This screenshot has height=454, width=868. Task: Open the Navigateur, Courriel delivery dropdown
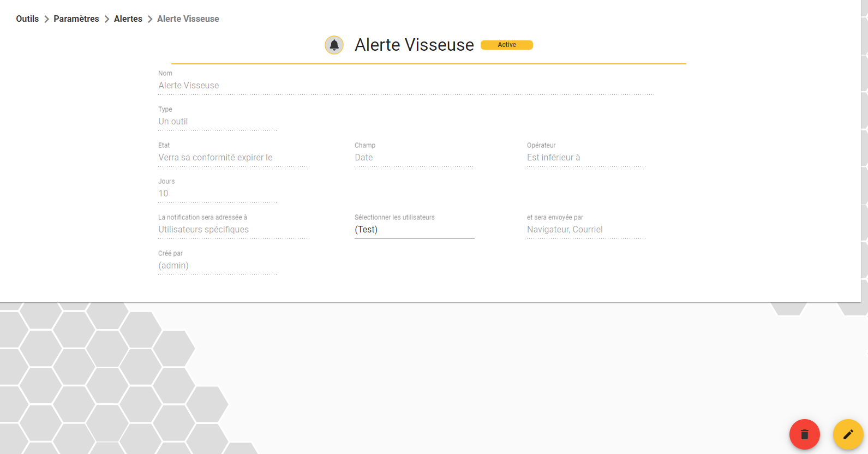tap(586, 230)
